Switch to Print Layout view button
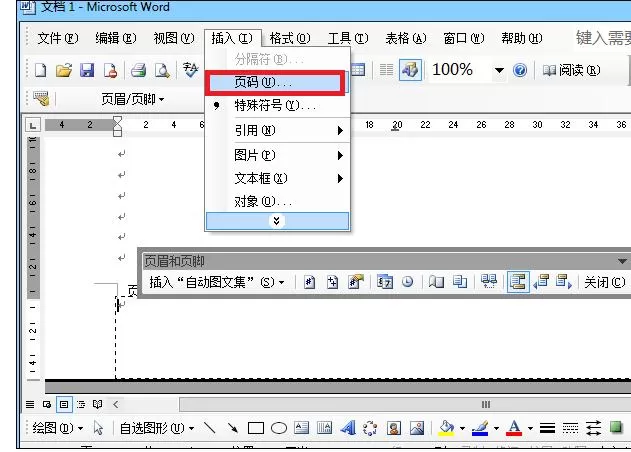Viewport: 631px width, 452px height. pyautogui.click(x=64, y=404)
